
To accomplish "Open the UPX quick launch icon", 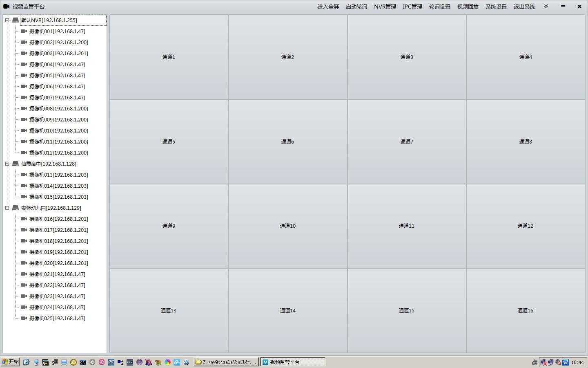I will (x=130, y=362).
